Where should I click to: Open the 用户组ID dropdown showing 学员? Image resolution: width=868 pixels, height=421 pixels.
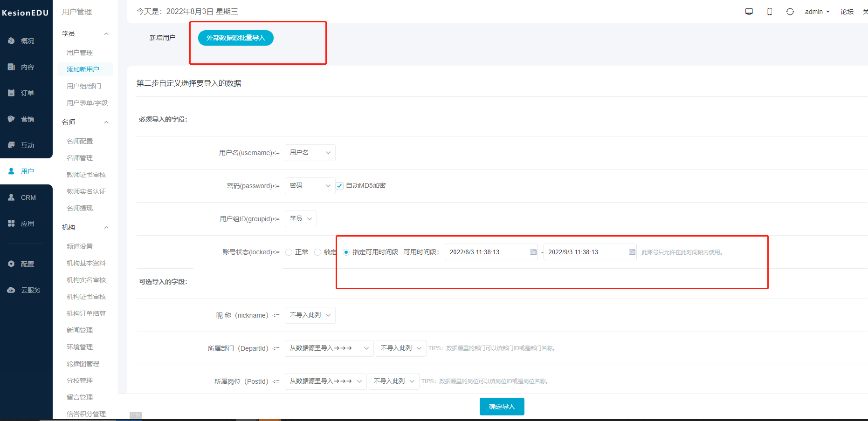tap(300, 218)
